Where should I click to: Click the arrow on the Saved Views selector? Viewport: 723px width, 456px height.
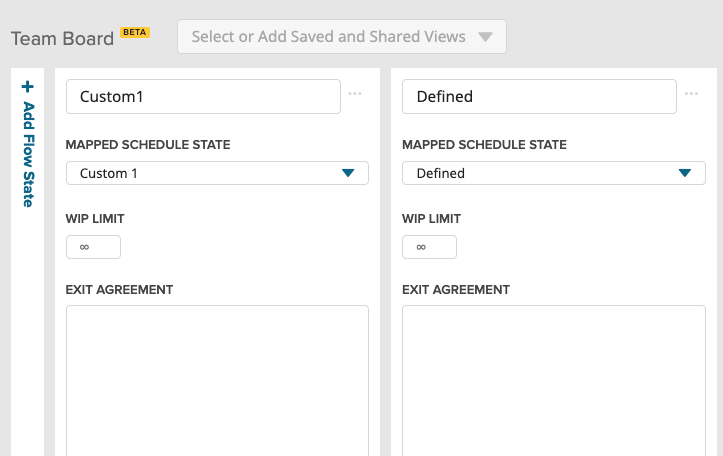(485, 37)
